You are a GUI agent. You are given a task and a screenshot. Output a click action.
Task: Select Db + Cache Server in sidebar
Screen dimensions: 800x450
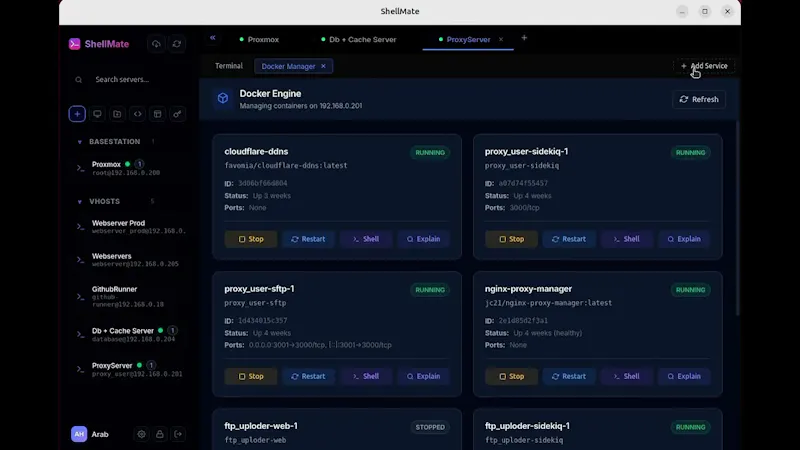click(129, 334)
